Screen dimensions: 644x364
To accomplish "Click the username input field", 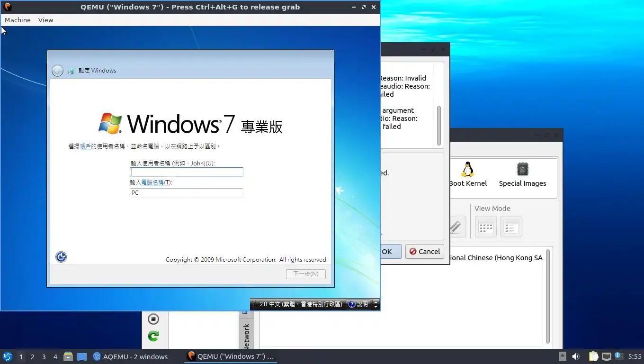I will point(187,172).
